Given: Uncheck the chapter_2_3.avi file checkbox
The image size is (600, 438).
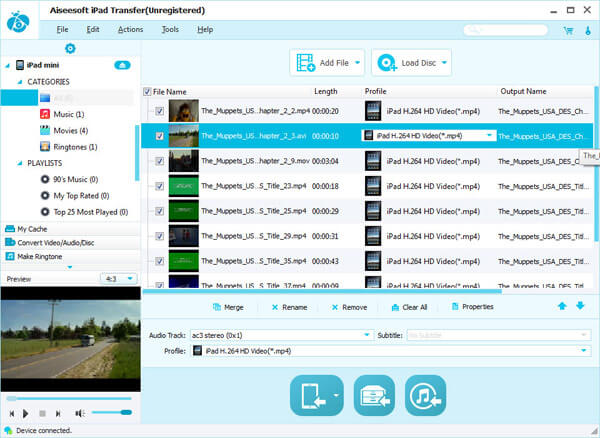Looking at the screenshot, I should [160, 136].
